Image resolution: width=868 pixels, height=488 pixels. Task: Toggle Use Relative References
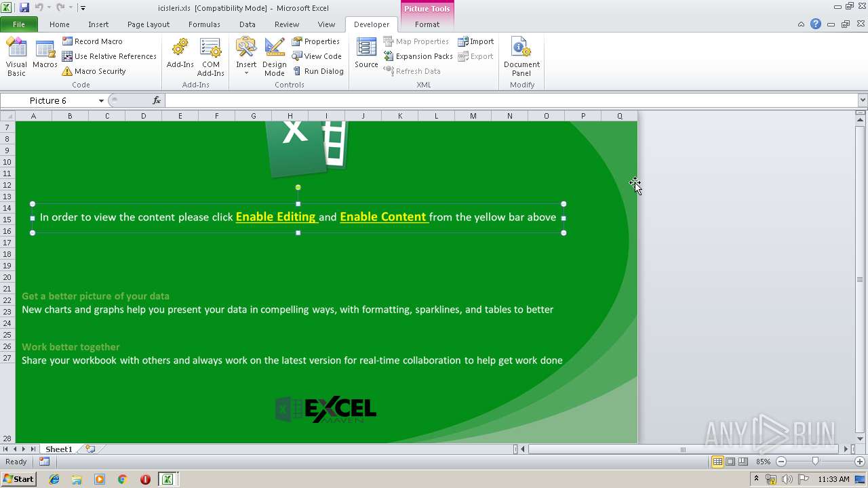coord(109,56)
